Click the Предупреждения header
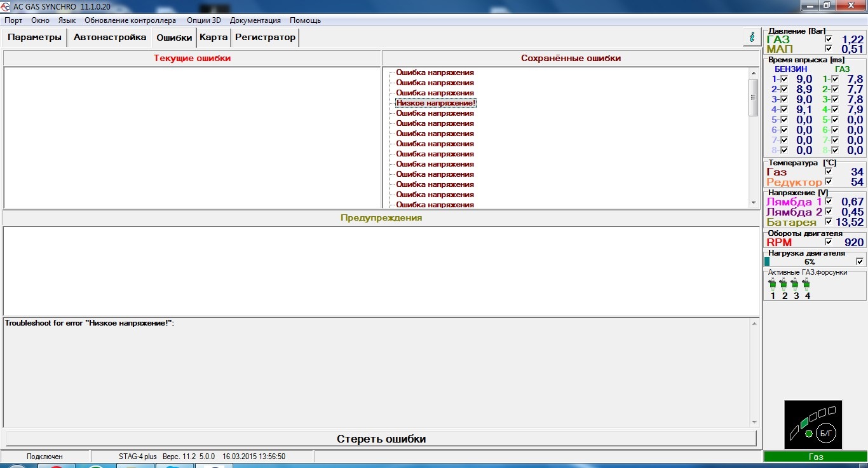This screenshot has width=868, height=468. 381,218
